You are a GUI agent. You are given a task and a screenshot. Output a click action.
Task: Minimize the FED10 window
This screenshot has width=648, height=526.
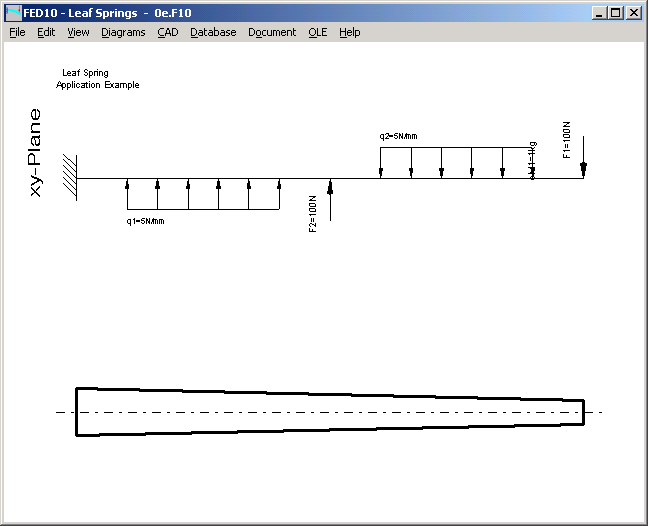[x=598, y=13]
